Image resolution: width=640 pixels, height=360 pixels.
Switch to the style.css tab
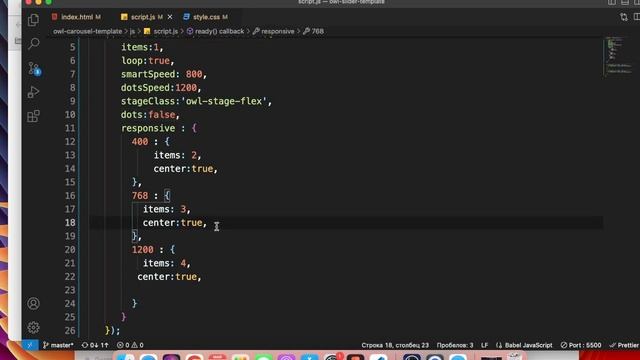coord(206,17)
